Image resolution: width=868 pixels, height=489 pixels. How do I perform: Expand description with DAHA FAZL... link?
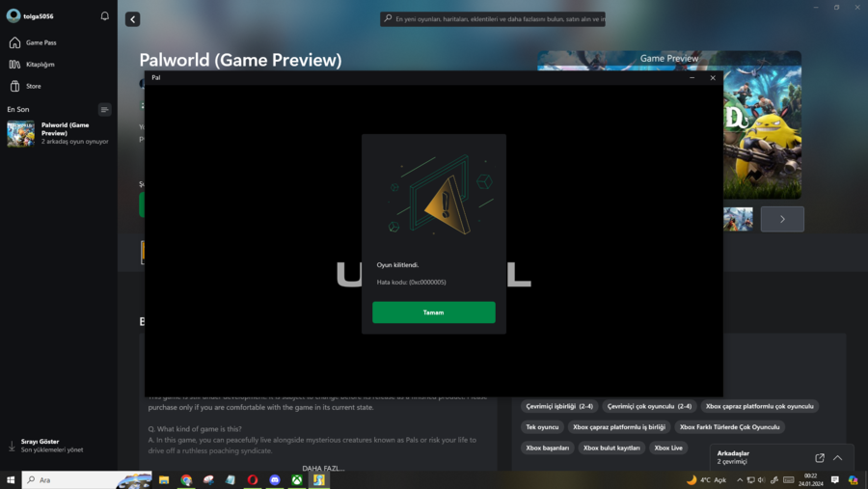tap(323, 468)
